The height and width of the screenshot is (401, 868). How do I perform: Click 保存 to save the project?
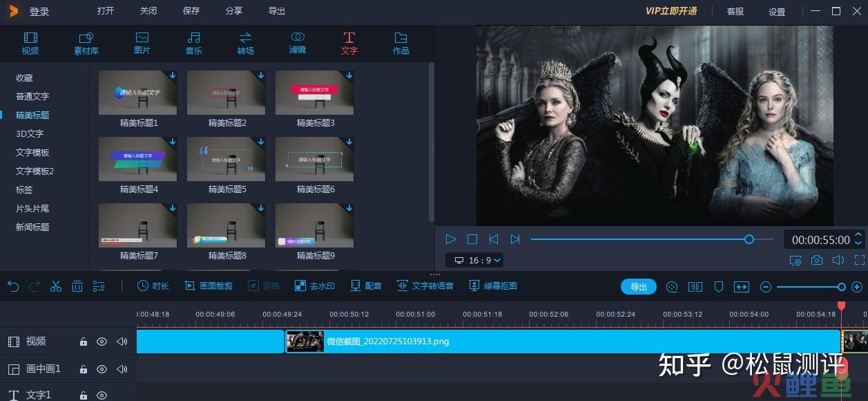[x=191, y=11]
